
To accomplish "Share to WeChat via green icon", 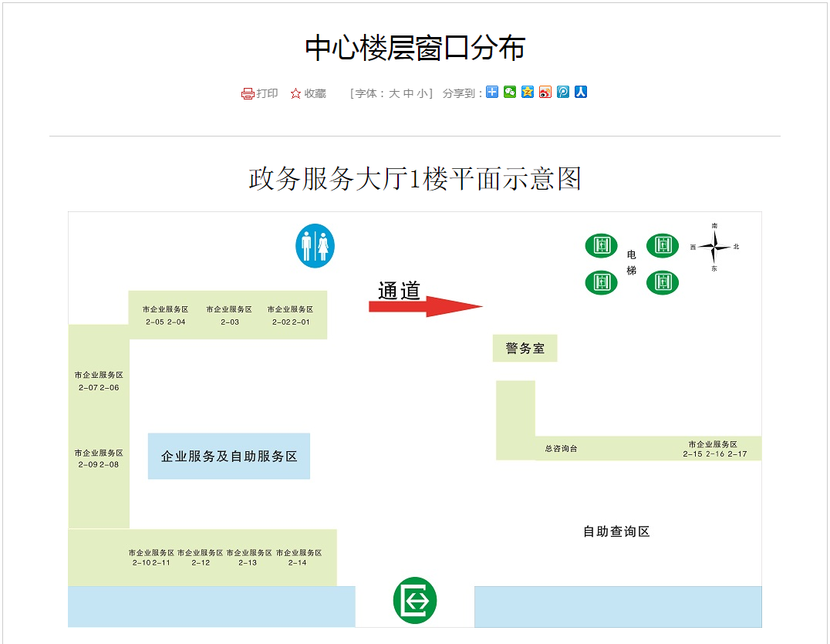I will click(x=510, y=92).
